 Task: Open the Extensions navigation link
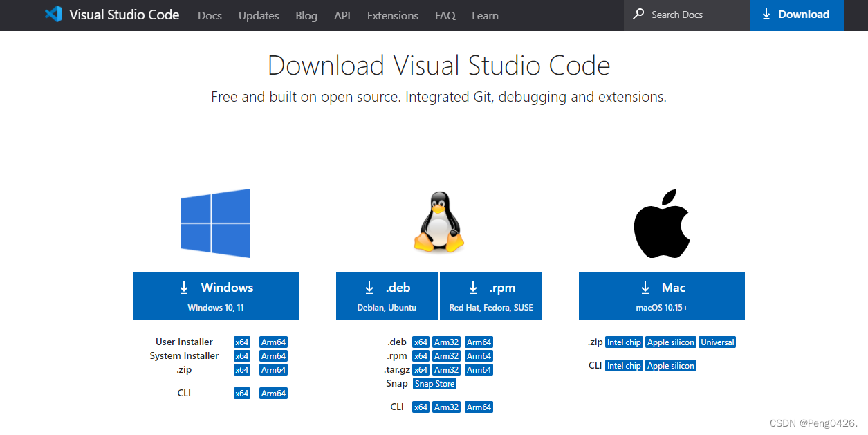[393, 15]
